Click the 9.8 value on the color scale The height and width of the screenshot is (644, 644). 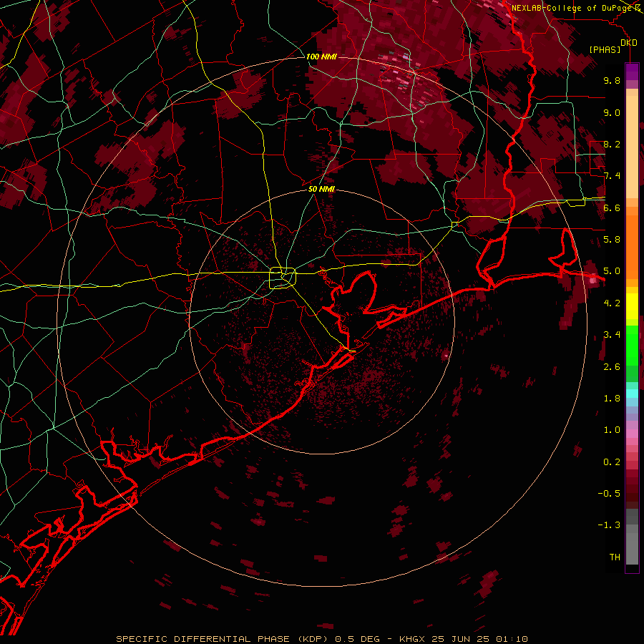coord(612,80)
